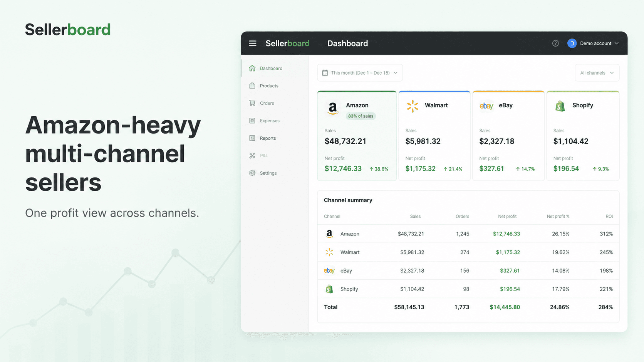Click Total net profit $14,445.80
This screenshot has height=362, width=644.
click(505, 307)
